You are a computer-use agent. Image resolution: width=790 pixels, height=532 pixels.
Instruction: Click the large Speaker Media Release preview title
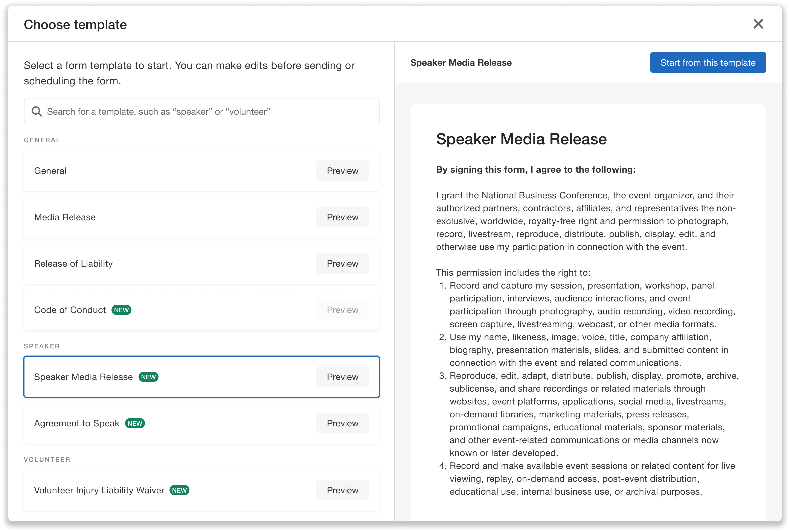coord(521,139)
